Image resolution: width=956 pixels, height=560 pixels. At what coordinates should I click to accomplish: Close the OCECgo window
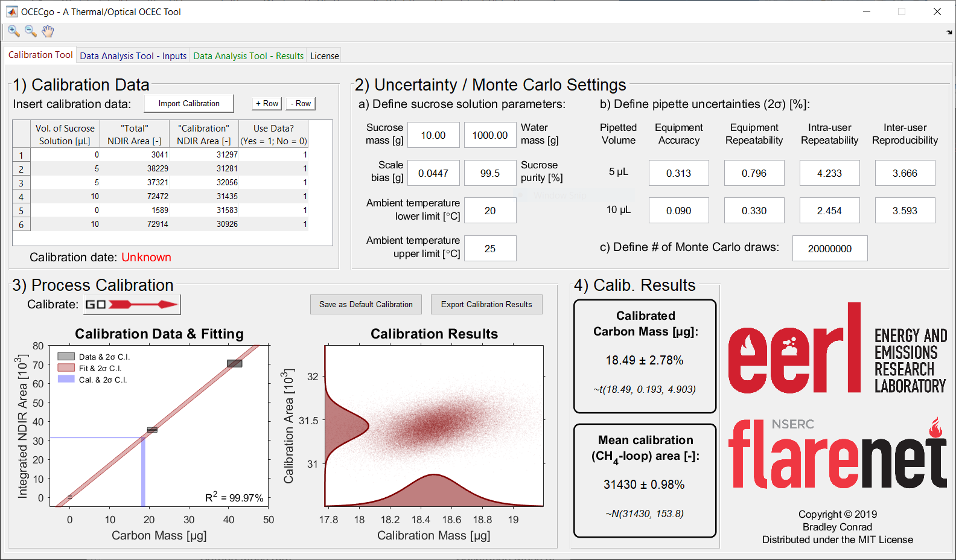(x=937, y=11)
